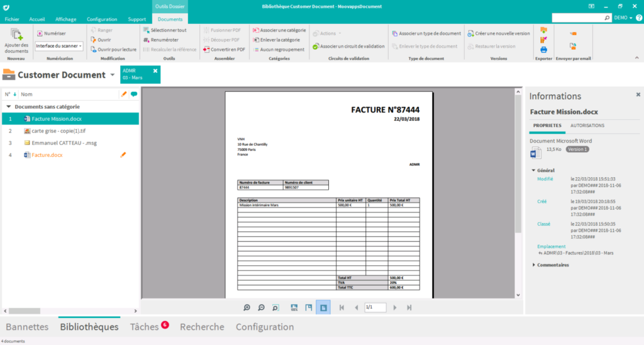Open the Accueil ribbon tab

click(37, 19)
